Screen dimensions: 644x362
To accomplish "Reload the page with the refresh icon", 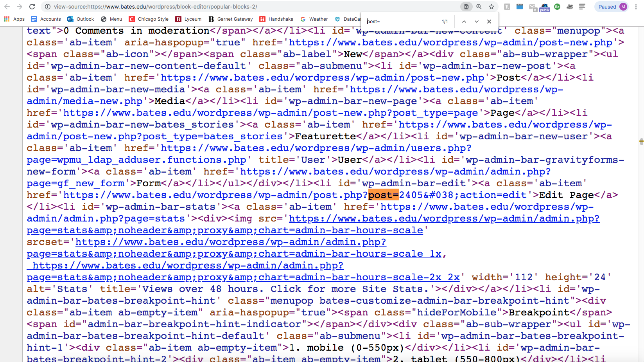I will pyautogui.click(x=32, y=7).
